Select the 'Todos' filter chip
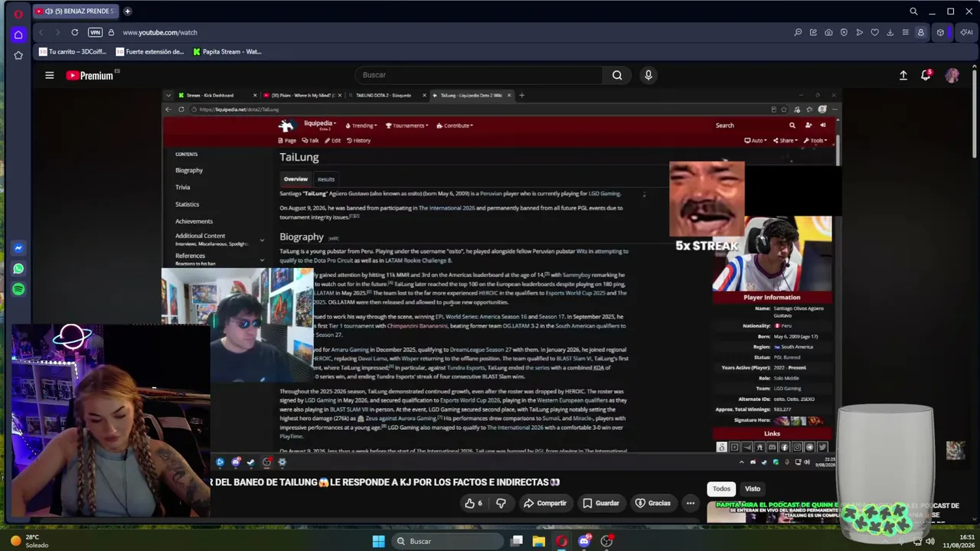 click(722, 488)
